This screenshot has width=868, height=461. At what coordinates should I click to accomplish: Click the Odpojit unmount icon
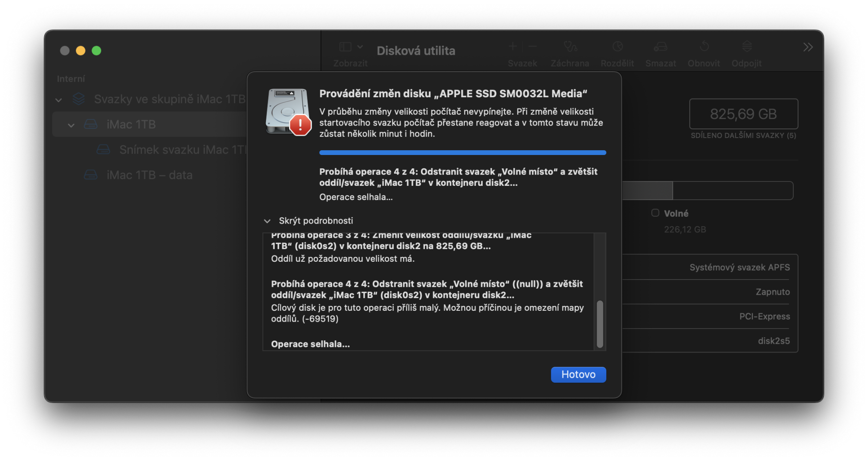(746, 46)
